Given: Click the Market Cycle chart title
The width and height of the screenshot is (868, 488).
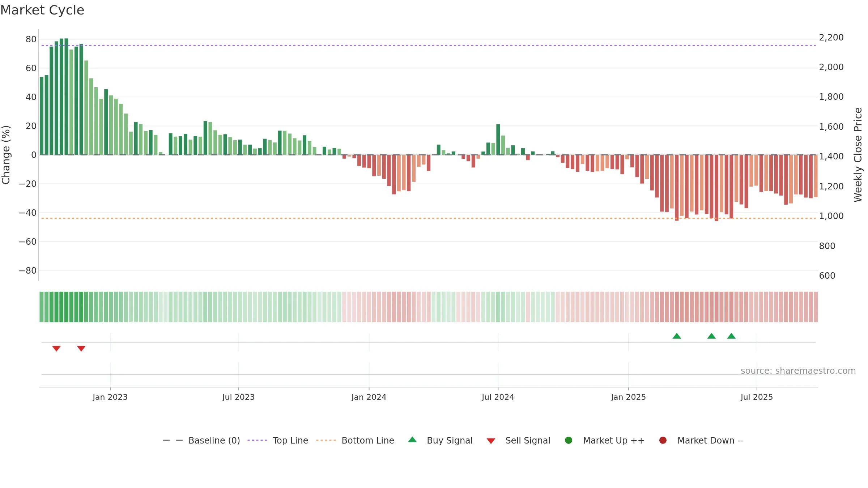Looking at the screenshot, I should (x=42, y=10).
